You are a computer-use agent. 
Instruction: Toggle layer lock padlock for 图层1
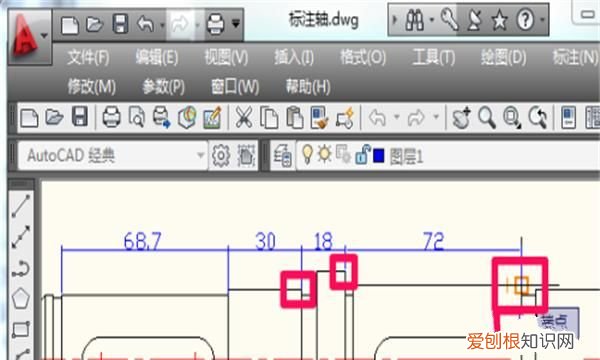(362, 155)
